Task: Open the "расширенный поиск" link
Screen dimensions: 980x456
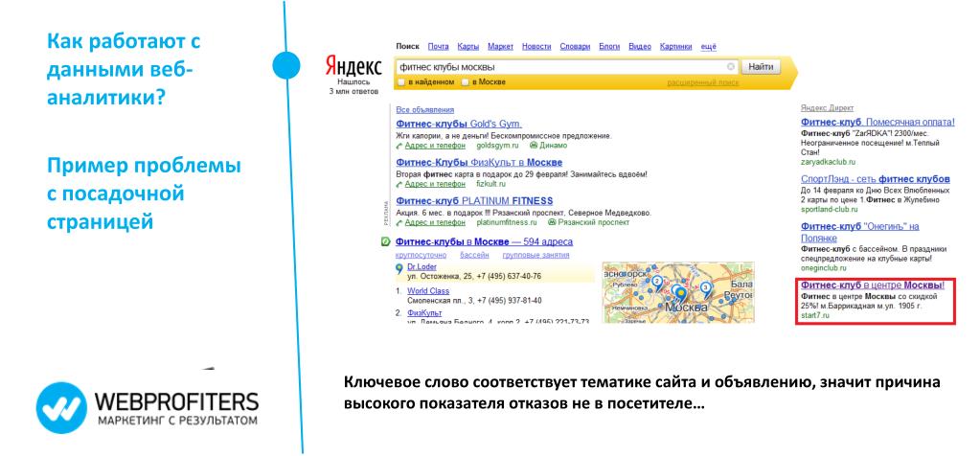Action: click(x=702, y=82)
